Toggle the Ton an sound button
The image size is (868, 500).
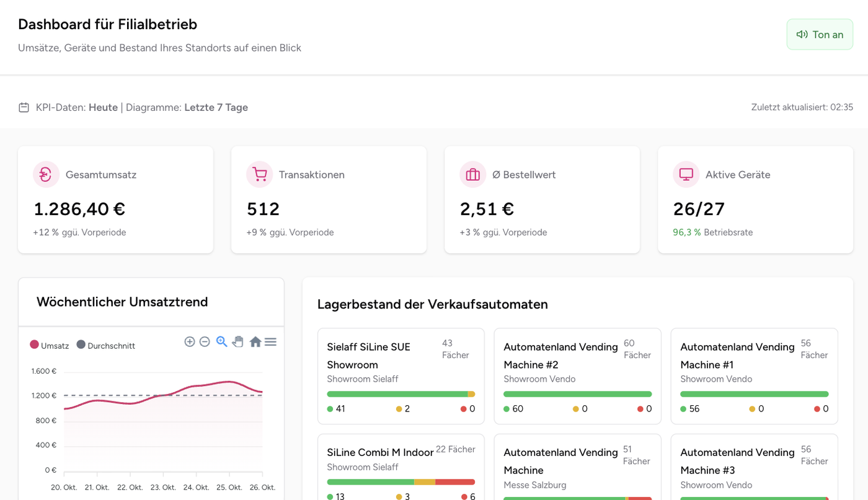[x=820, y=34]
